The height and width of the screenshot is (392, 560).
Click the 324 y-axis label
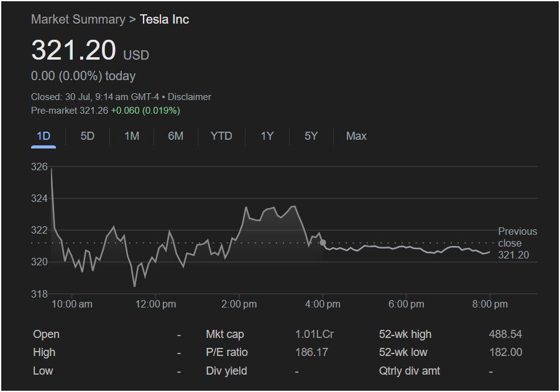[39, 199]
